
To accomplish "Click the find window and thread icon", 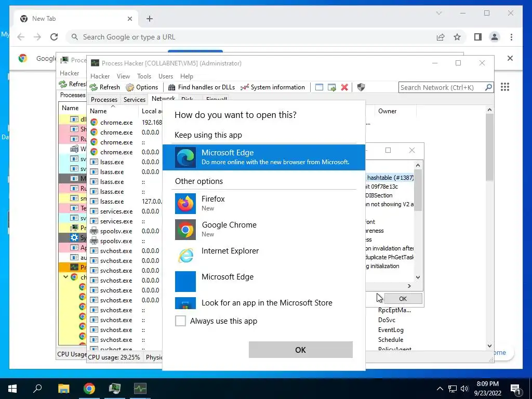I will pos(332,87).
